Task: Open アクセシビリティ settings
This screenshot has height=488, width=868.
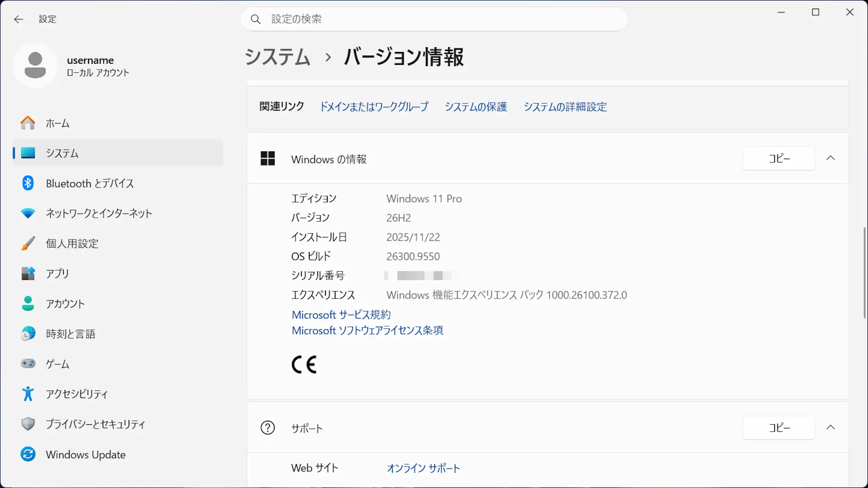Action: pos(118,394)
